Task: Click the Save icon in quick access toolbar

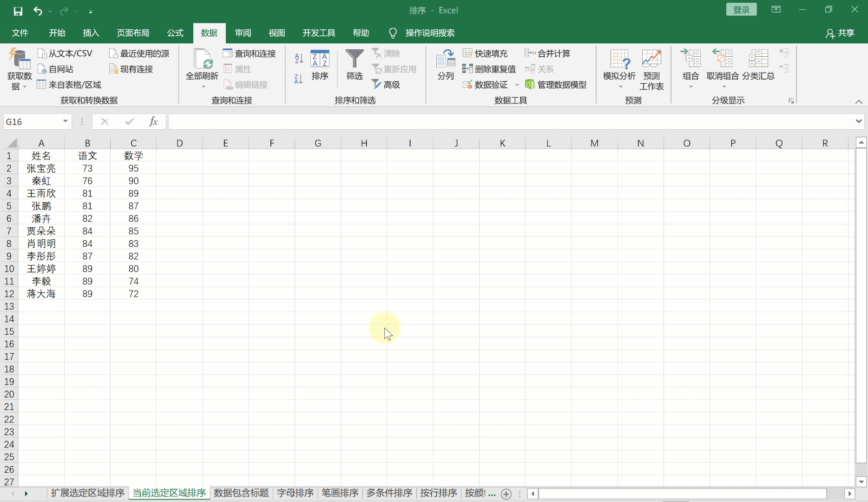Action: pyautogui.click(x=18, y=11)
